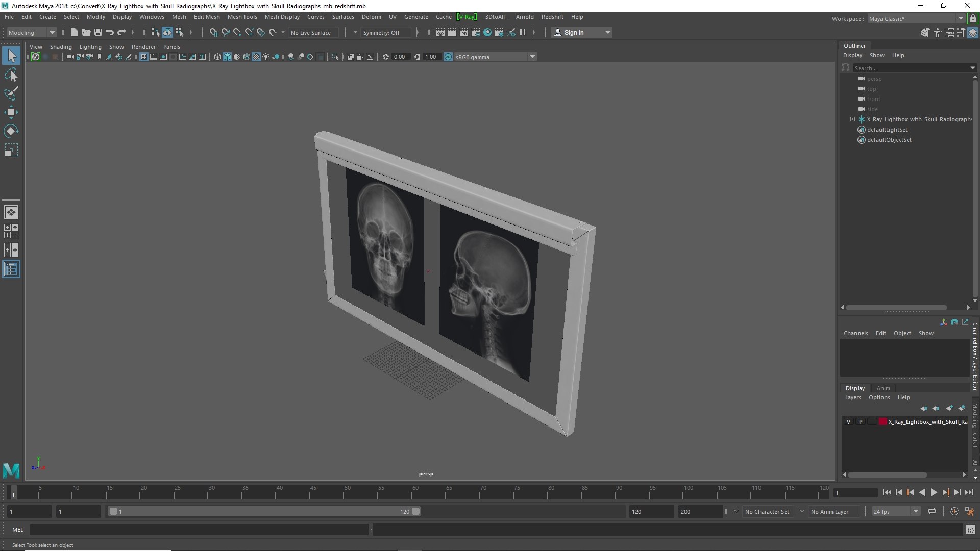Toggle the Attribute Editor icon
This screenshot has width=980, height=551.
[949, 33]
